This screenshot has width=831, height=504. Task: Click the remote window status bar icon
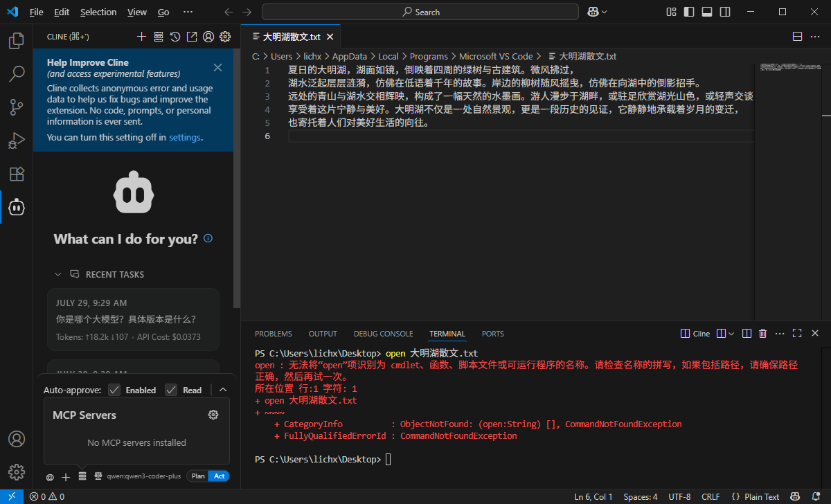(x=12, y=496)
